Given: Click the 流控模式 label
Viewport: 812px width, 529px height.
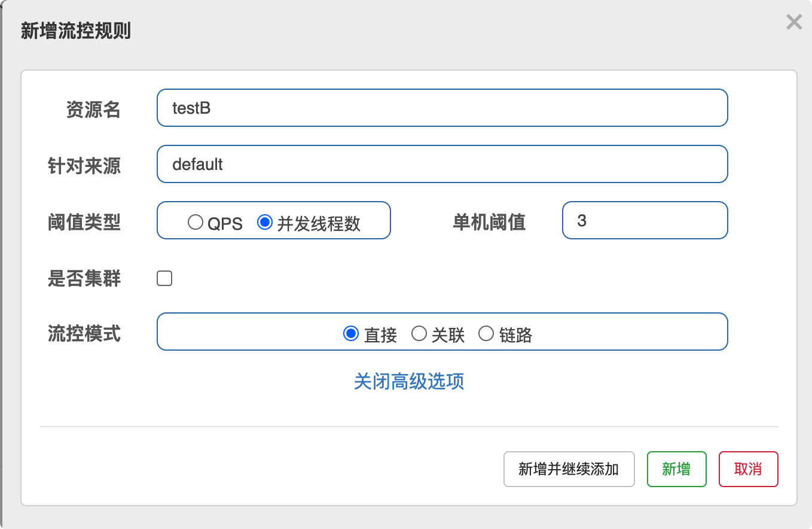Looking at the screenshot, I should (x=84, y=333).
